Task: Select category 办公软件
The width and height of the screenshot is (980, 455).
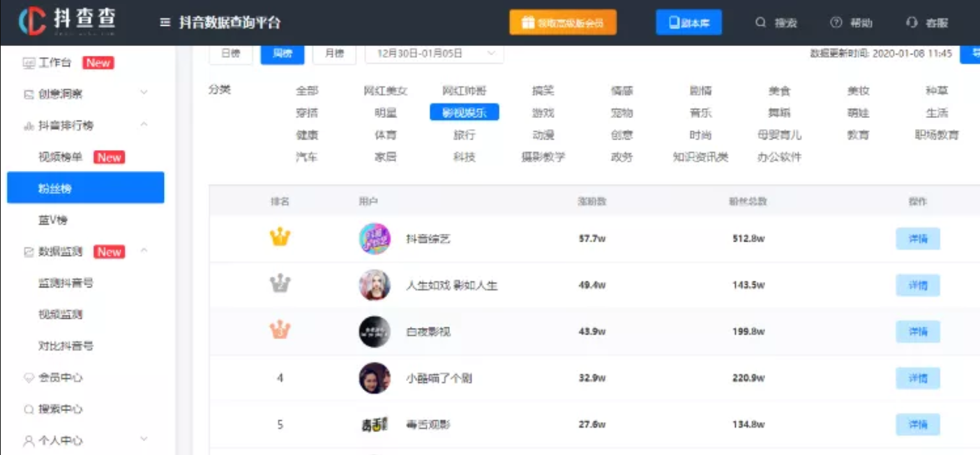Action: [779, 157]
